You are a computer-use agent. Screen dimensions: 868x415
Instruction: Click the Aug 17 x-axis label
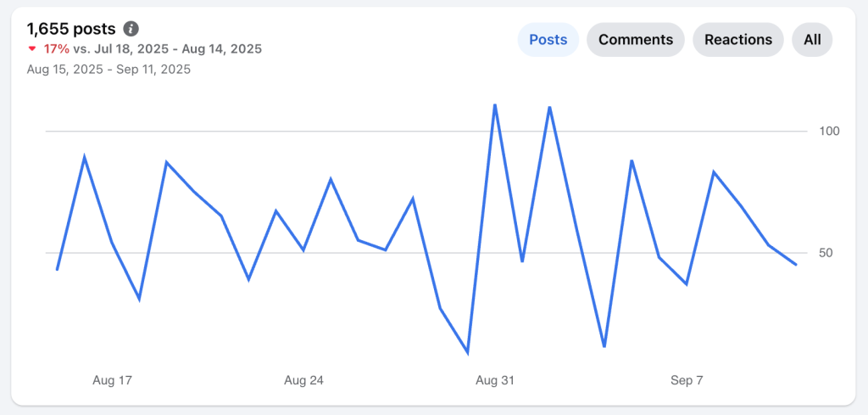pos(112,380)
